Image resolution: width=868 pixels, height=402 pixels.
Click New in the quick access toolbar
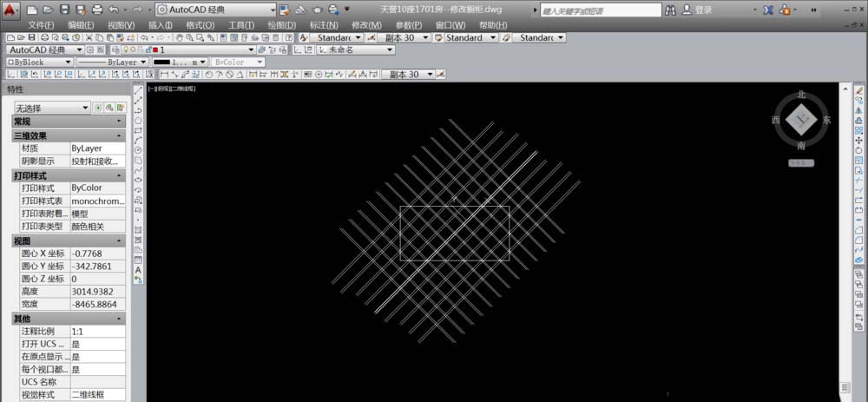(x=32, y=10)
